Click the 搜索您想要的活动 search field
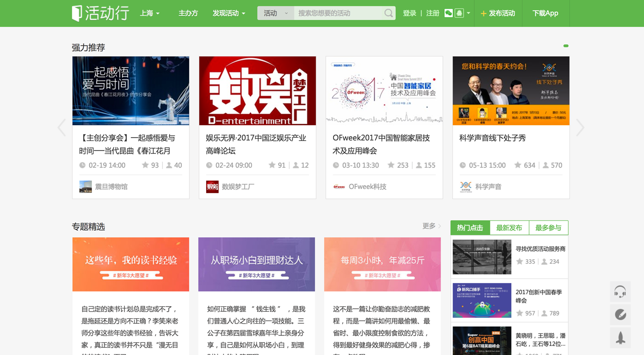 coord(339,13)
